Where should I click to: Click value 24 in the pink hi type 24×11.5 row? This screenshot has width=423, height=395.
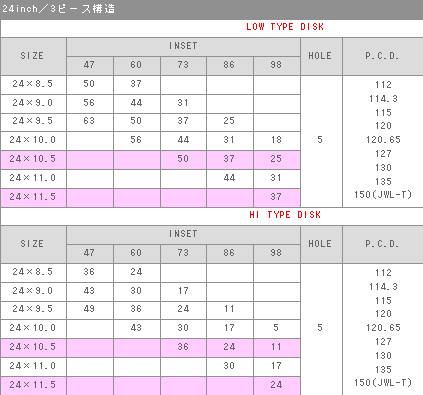point(276,385)
